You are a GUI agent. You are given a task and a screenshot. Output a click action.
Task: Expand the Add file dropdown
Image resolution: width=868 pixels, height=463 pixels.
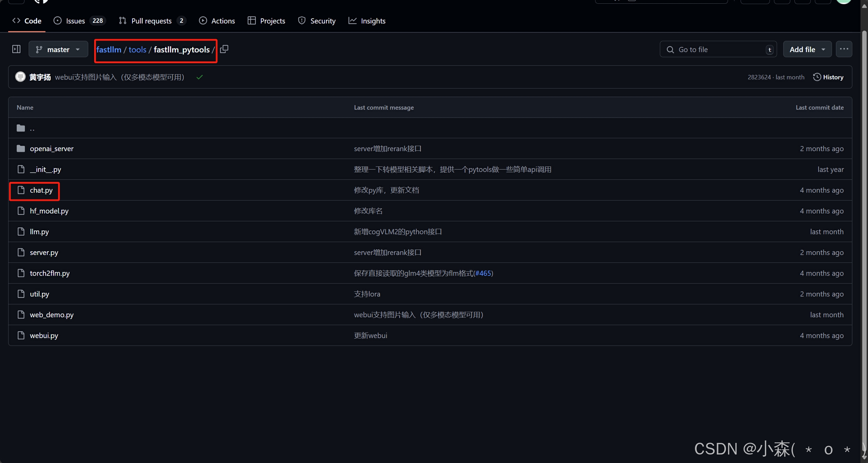pyautogui.click(x=807, y=49)
